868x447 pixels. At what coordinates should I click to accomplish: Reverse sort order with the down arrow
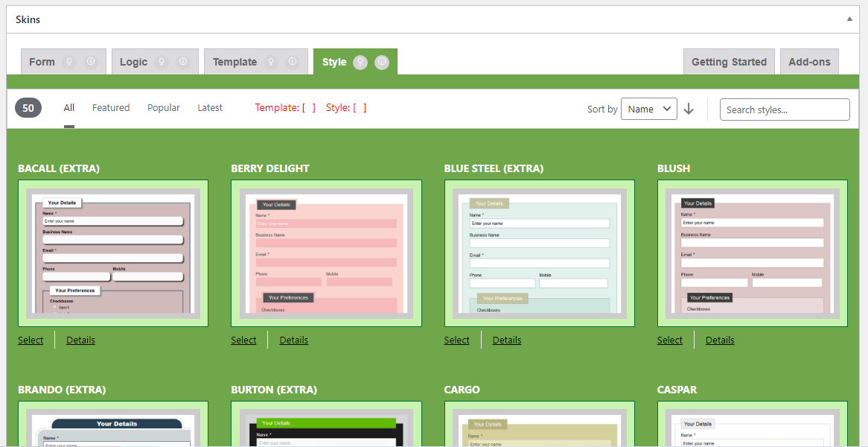689,109
